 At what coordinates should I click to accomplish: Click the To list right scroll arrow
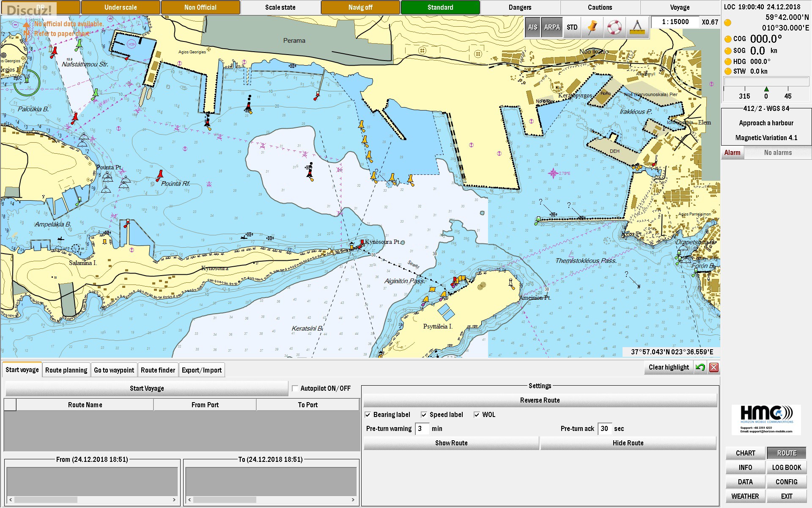coord(353,500)
